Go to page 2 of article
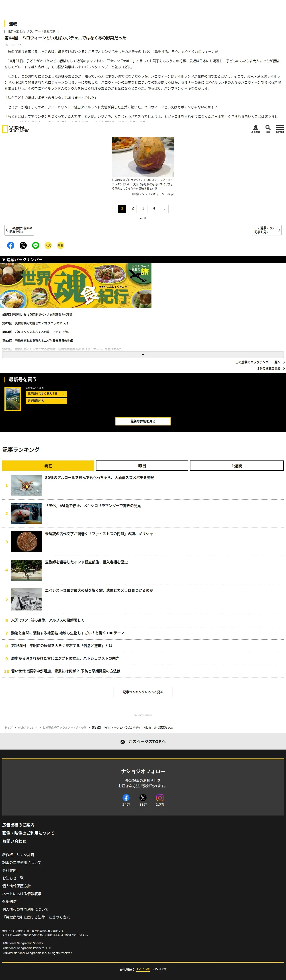This screenshot has width=286, height=980. coord(133,209)
